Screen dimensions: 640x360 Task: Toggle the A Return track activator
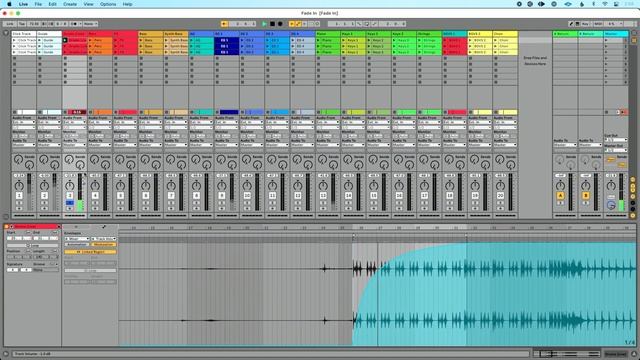[x=560, y=196]
